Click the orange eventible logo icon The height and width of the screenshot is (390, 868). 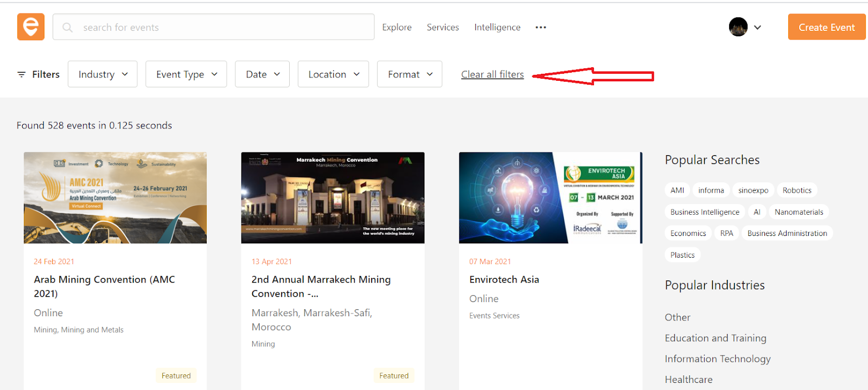coord(31,27)
